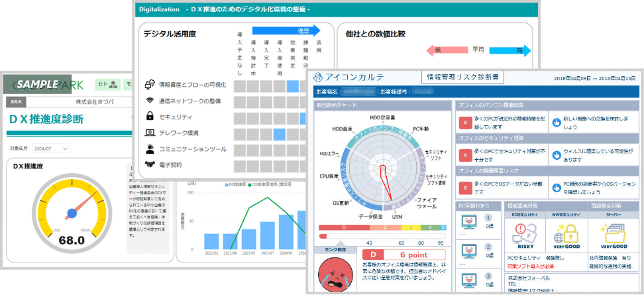
Task: Click the red 0 badge for OSデータが古い状態
Action: tap(464, 188)
